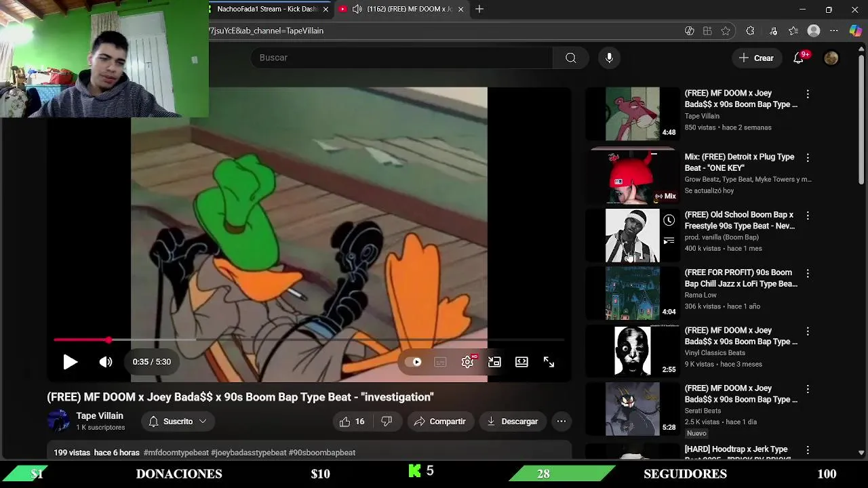Toggle the autoplay switch in player
This screenshot has width=868, height=488.
coord(413,362)
